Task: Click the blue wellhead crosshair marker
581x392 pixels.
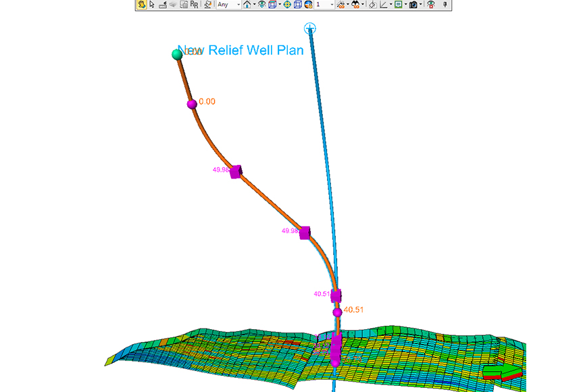Action: (x=309, y=28)
